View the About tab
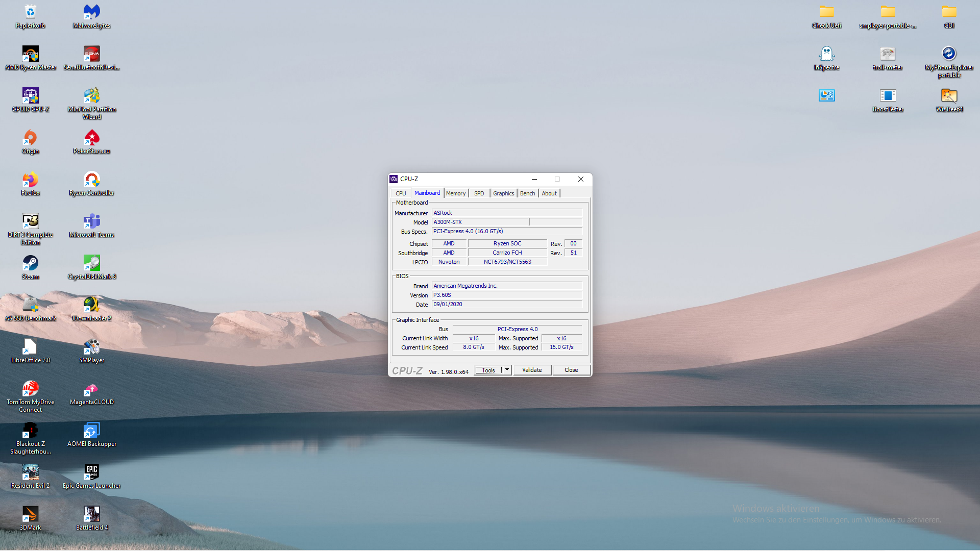The width and height of the screenshot is (980, 551). (549, 193)
